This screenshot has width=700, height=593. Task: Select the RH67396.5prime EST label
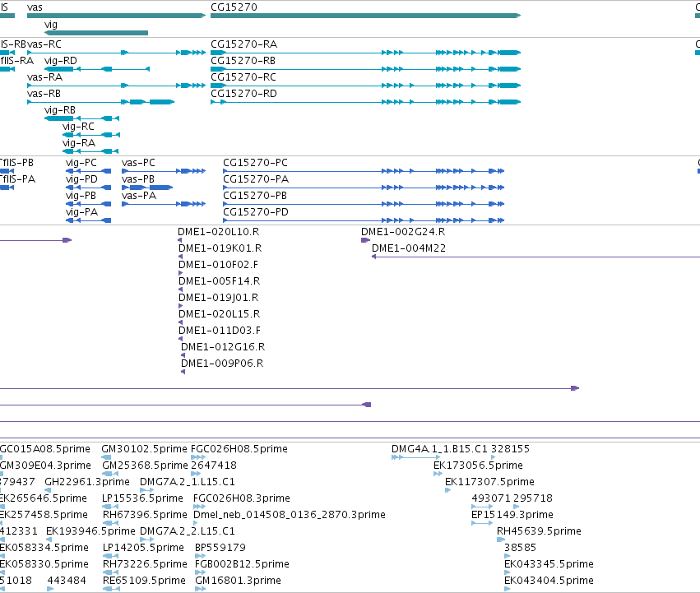(x=145, y=516)
